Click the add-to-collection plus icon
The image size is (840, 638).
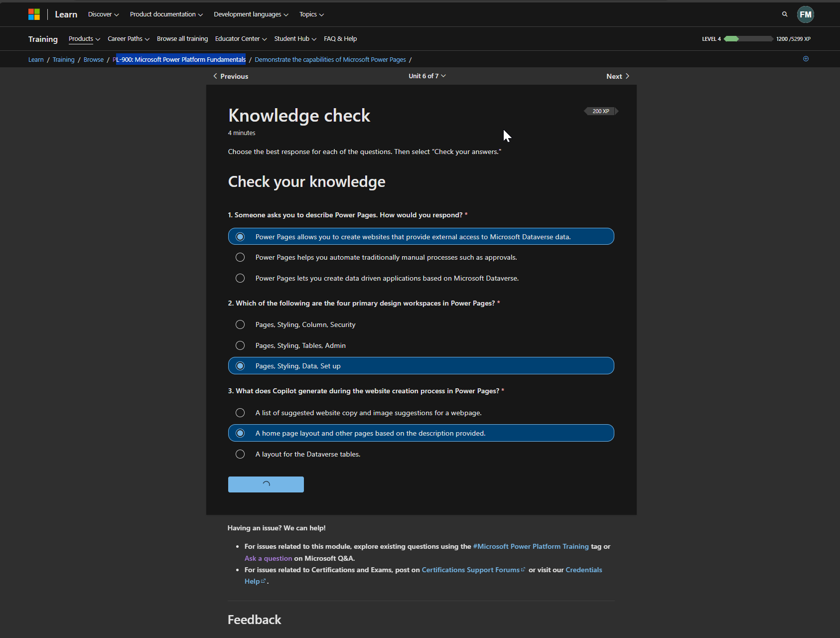pyautogui.click(x=806, y=59)
